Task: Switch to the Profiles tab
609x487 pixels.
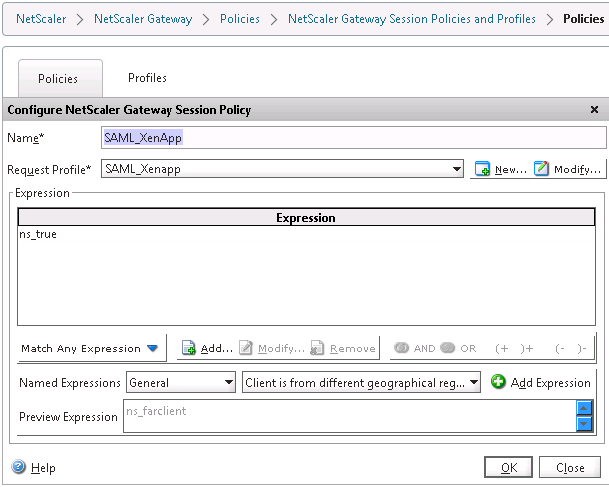Action: click(x=147, y=78)
